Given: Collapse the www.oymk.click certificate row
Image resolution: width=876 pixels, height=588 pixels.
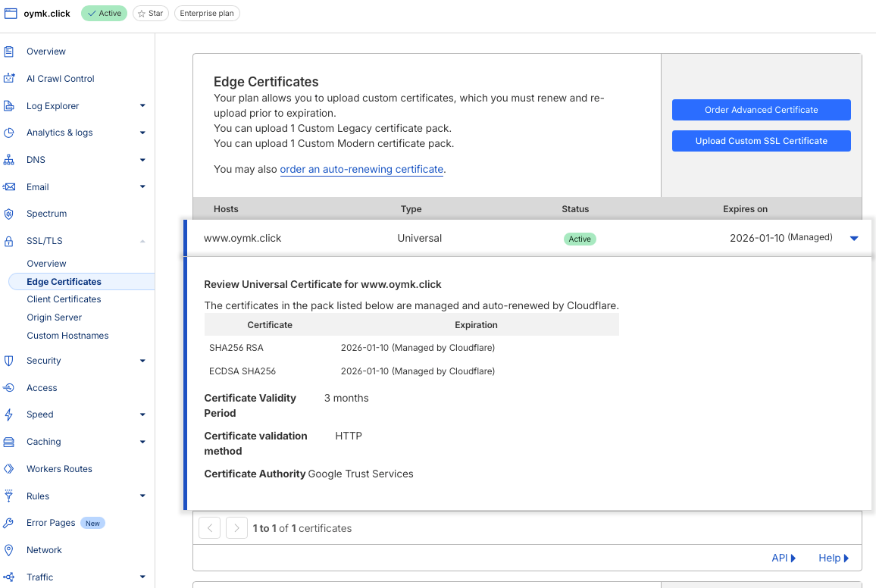Looking at the screenshot, I should point(854,238).
